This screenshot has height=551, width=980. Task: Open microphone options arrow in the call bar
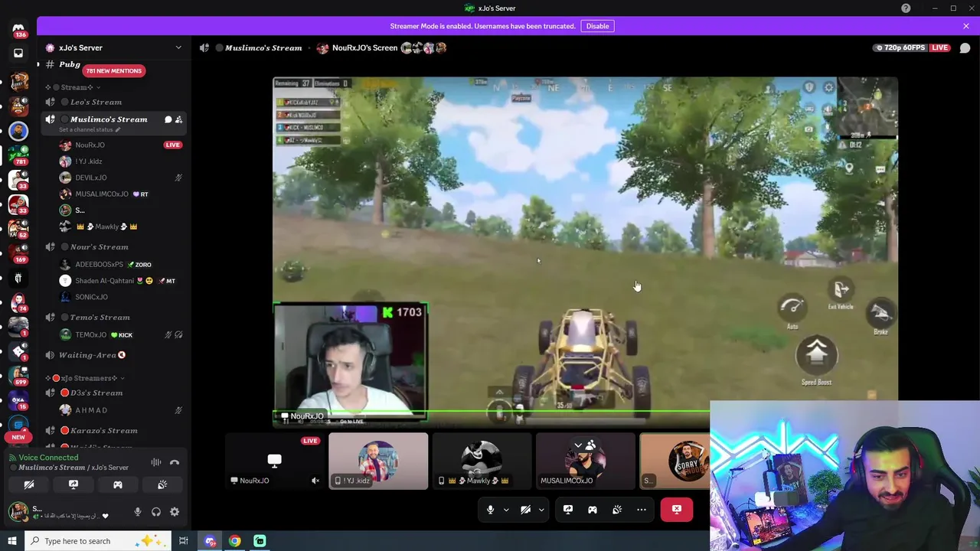[506, 510]
